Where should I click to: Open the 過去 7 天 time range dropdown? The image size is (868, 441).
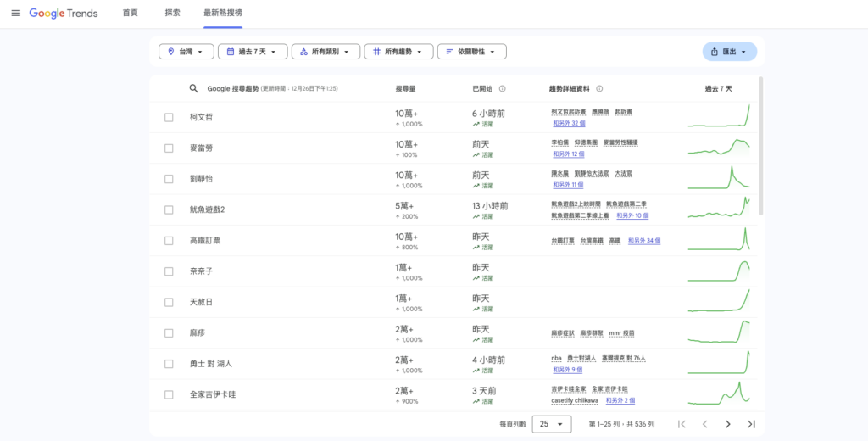[x=253, y=52]
